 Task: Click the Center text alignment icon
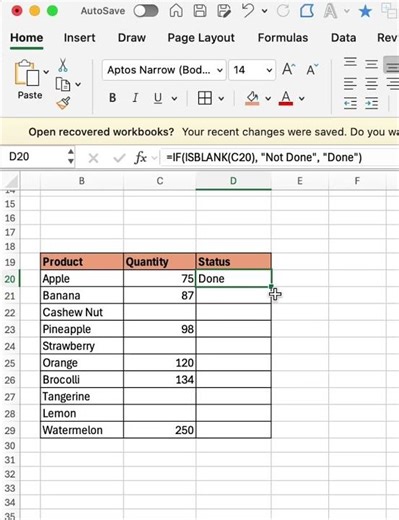371,83
